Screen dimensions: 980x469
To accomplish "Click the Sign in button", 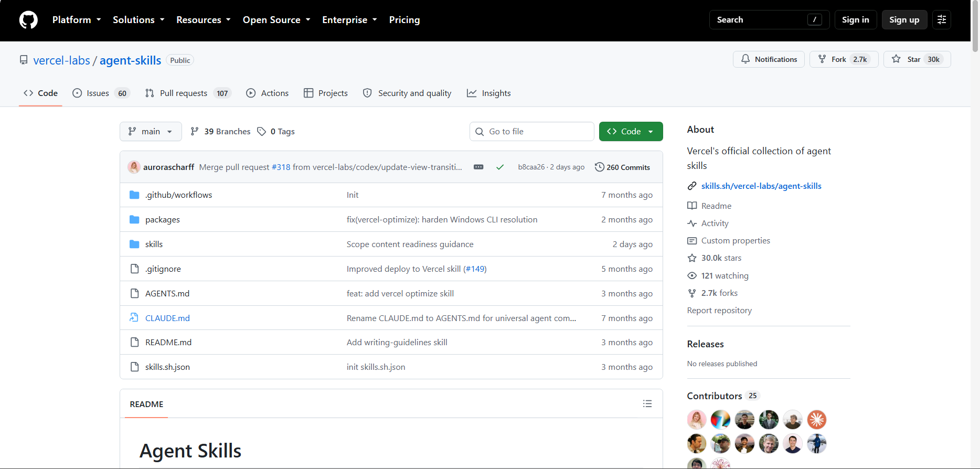I will pyautogui.click(x=856, y=20).
